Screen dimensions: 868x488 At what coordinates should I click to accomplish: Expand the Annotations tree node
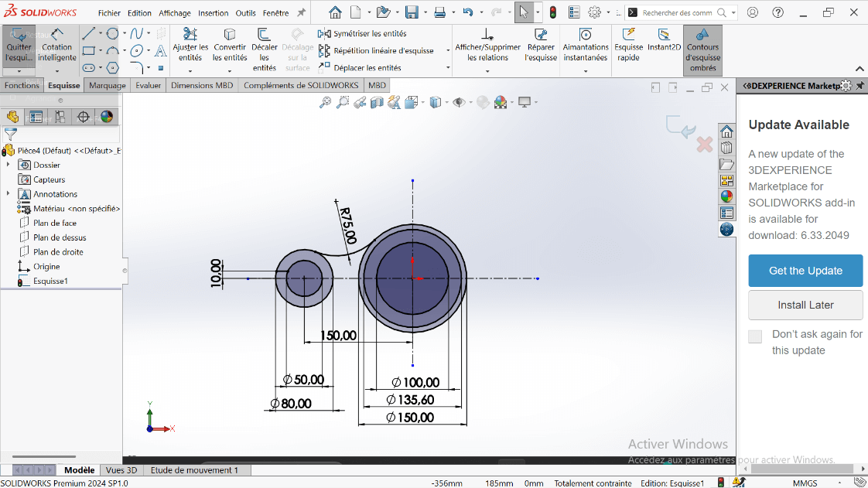click(x=9, y=194)
